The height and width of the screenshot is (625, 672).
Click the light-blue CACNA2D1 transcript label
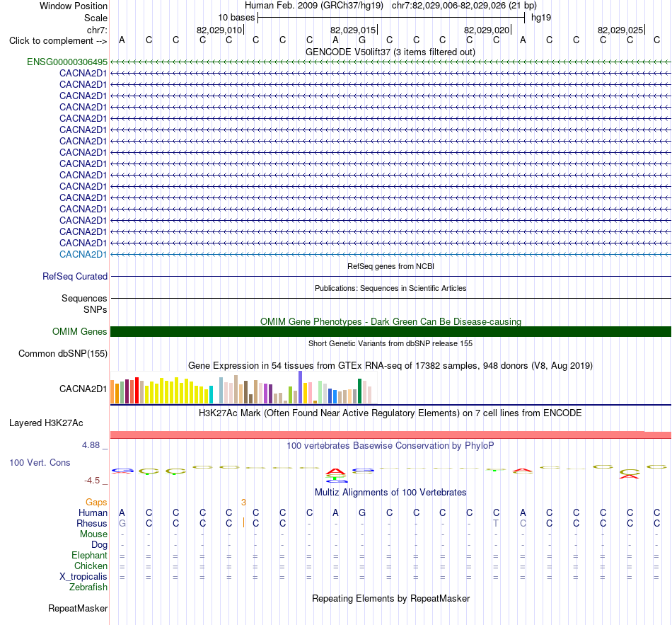[83, 254]
